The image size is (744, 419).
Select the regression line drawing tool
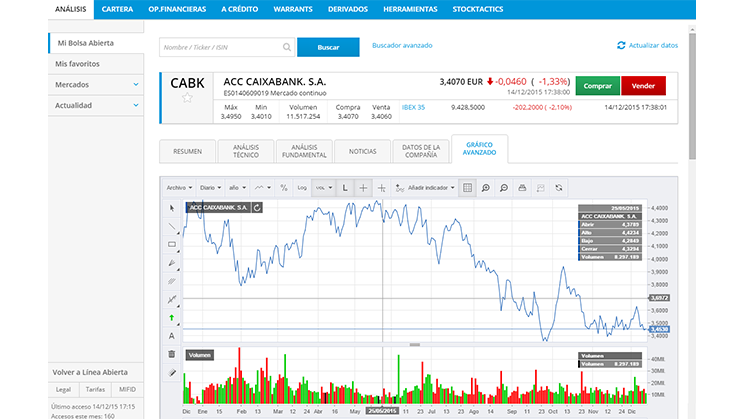[172, 299]
